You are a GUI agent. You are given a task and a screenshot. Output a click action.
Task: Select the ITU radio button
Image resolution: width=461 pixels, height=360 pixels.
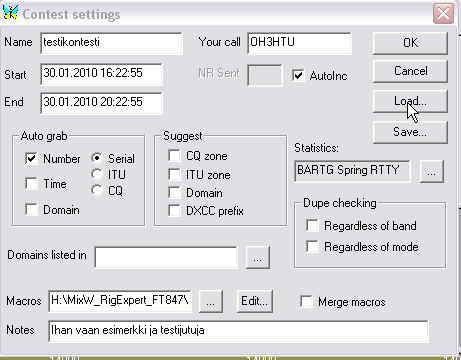pyautogui.click(x=97, y=174)
